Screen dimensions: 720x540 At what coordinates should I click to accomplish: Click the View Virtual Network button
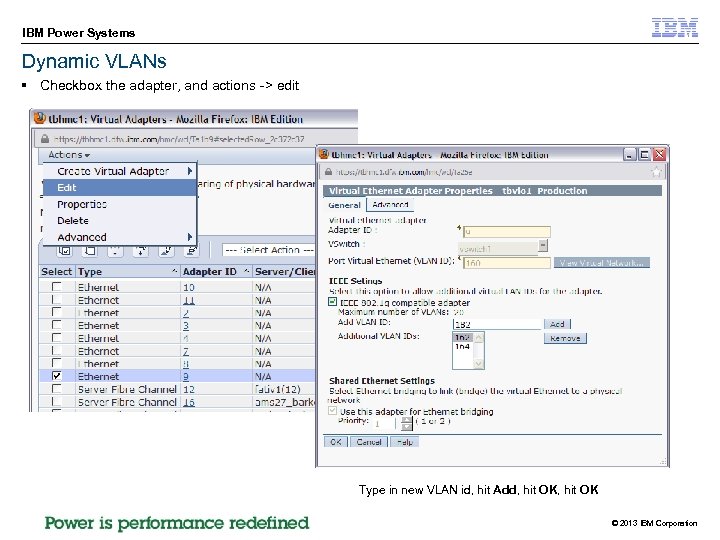click(x=602, y=263)
